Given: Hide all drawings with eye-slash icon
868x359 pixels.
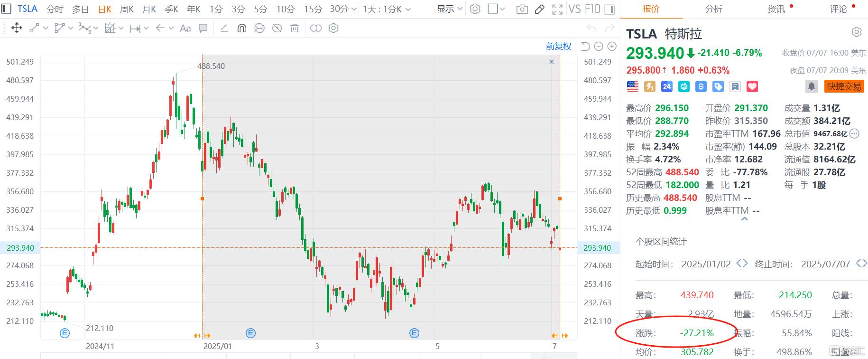Looking at the screenshot, I should pyautogui.click(x=277, y=28).
